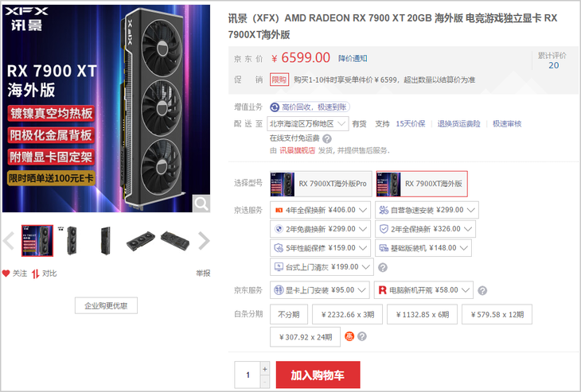Click the heart icon to follow product
The image size is (581, 392).
6,274
